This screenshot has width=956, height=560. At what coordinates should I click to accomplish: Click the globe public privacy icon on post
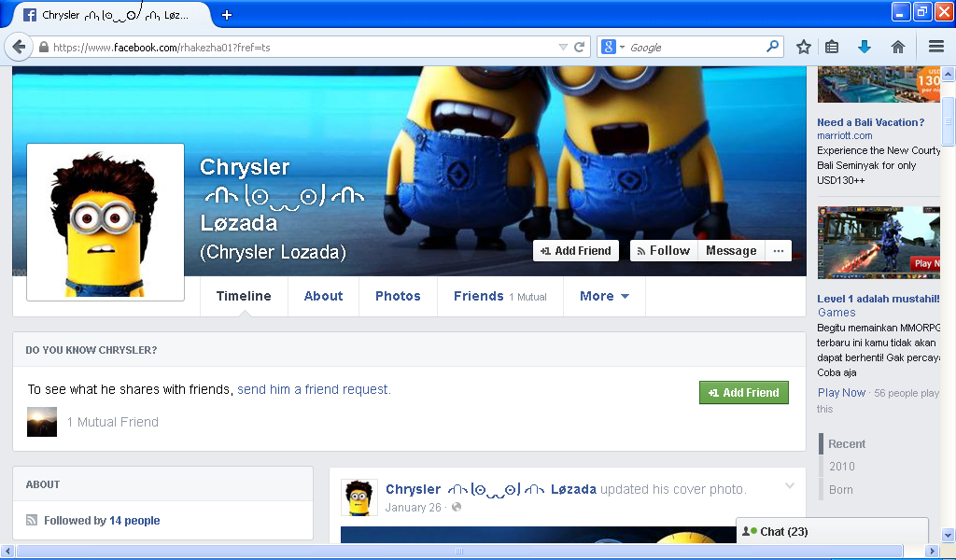click(457, 507)
